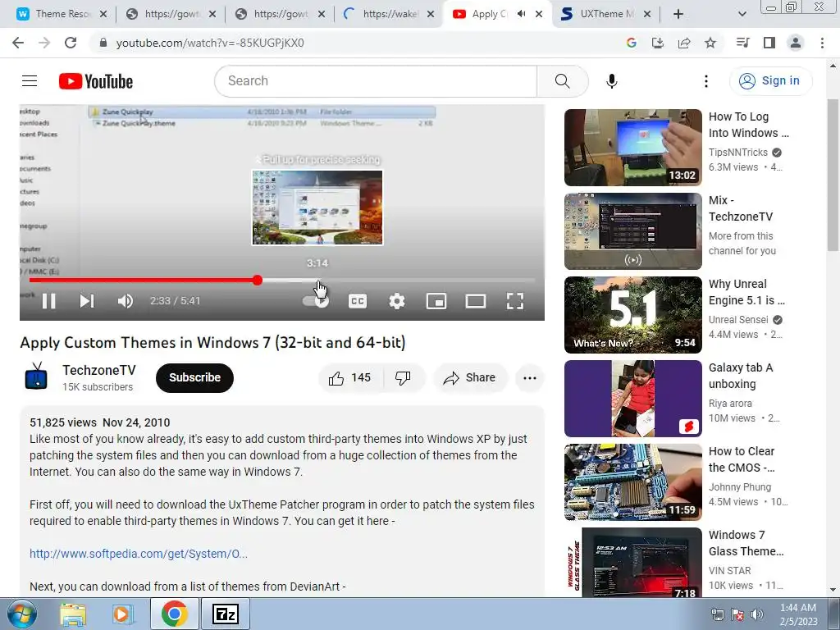Open a new browser tab
840x630 pixels.
678,14
